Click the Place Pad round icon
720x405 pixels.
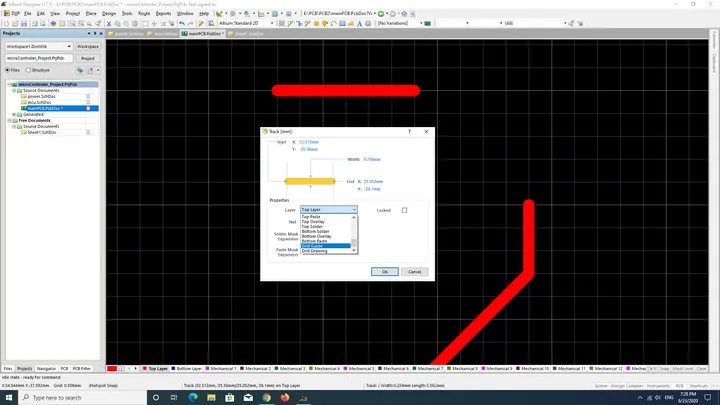(316, 23)
